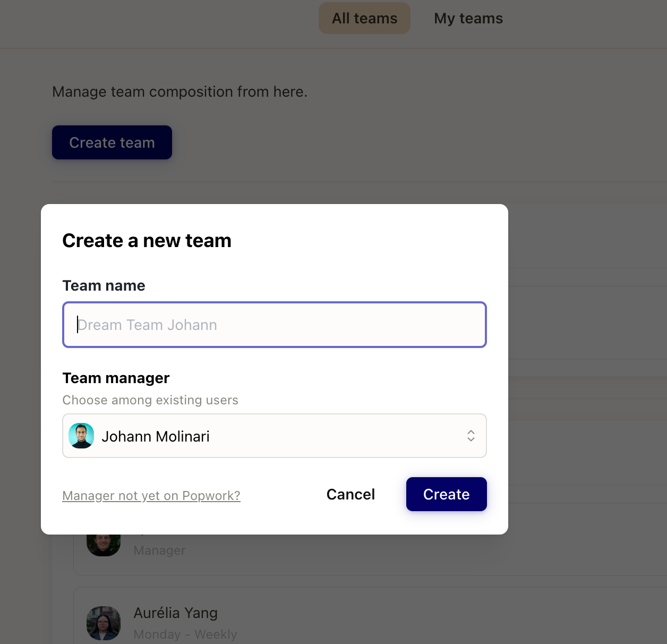Click the 'Manage team composition from here' heading
This screenshot has width=667, height=644.
(179, 91)
